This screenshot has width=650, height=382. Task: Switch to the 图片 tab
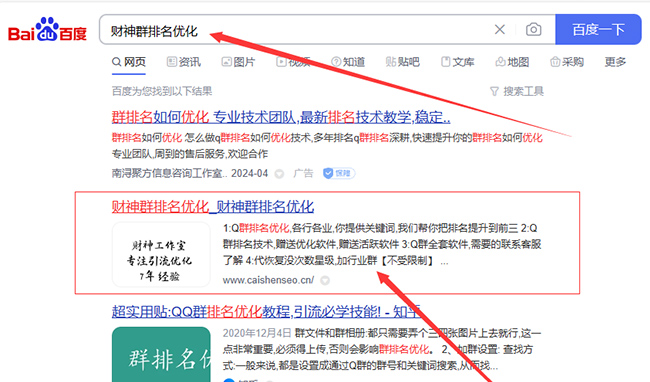238,62
